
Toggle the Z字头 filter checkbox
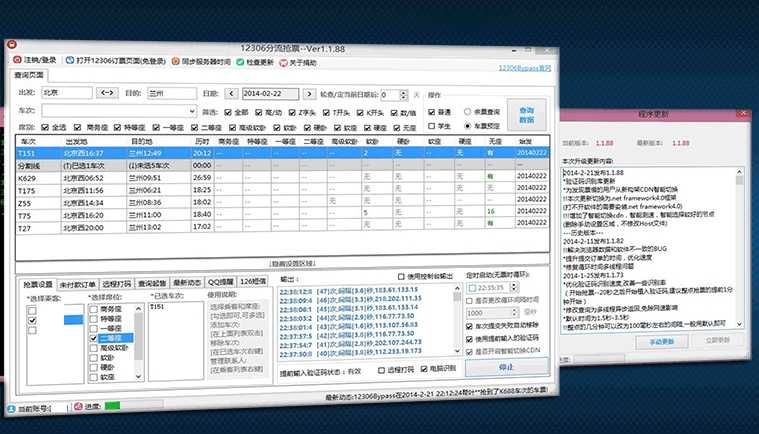tap(292, 112)
